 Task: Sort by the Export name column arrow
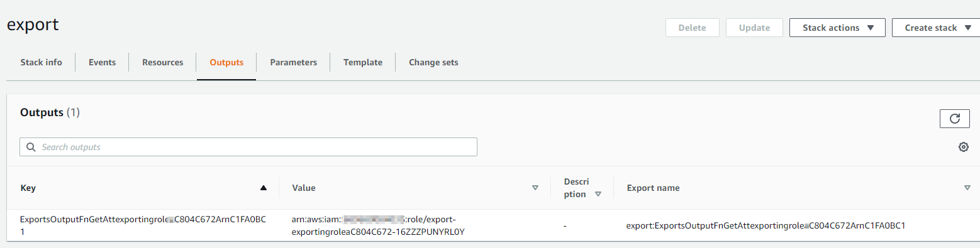967,188
